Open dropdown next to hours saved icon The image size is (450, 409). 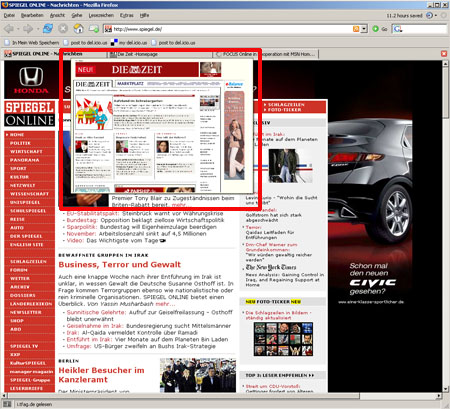(x=436, y=15)
